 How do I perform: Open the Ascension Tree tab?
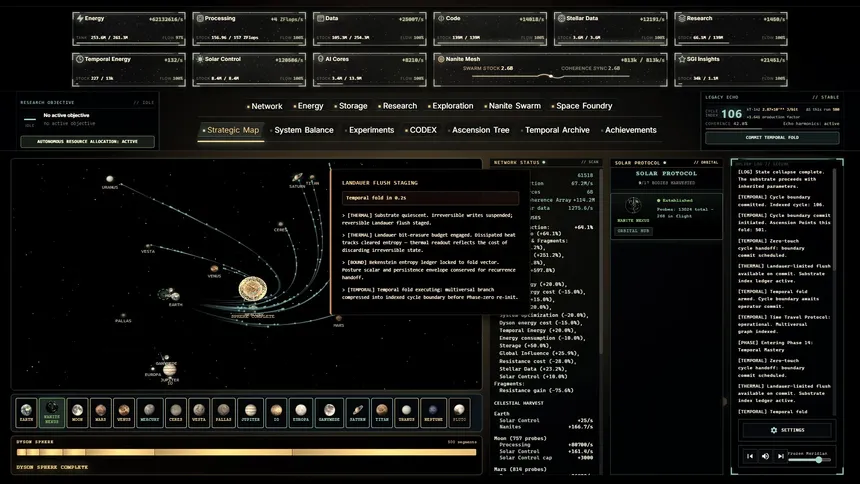[478, 130]
